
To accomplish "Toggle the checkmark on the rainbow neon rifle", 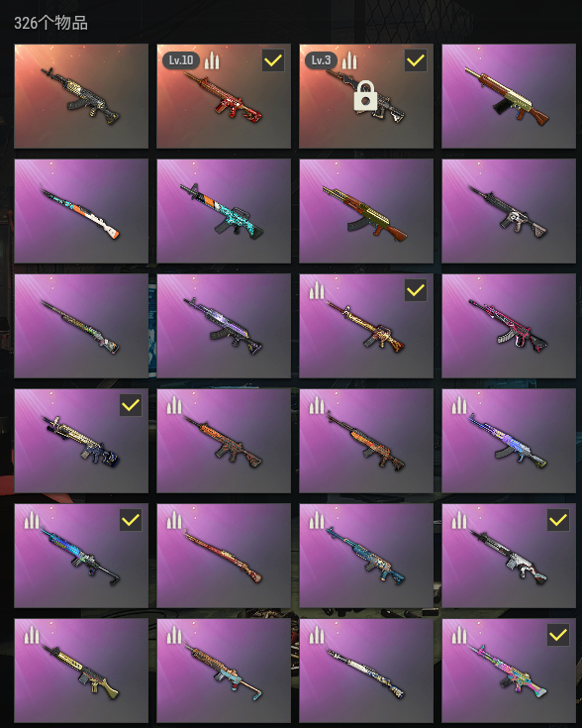I will coord(558,635).
